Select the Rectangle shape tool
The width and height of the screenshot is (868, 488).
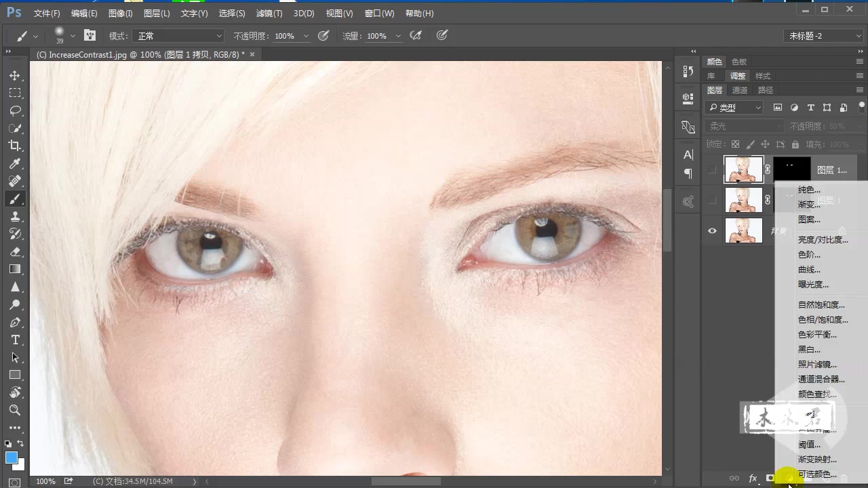point(15,375)
